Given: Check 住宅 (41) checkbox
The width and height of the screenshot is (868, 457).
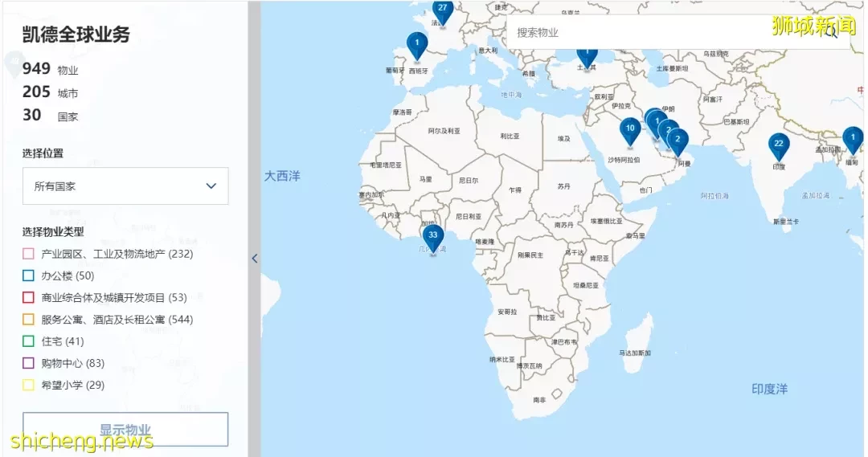Looking at the screenshot, I should click(28, 341).
